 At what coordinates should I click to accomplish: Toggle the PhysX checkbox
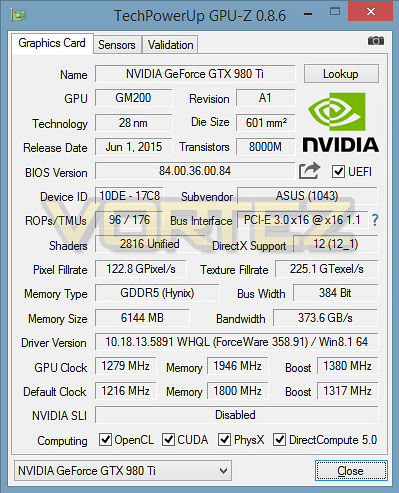click(224, 440)
